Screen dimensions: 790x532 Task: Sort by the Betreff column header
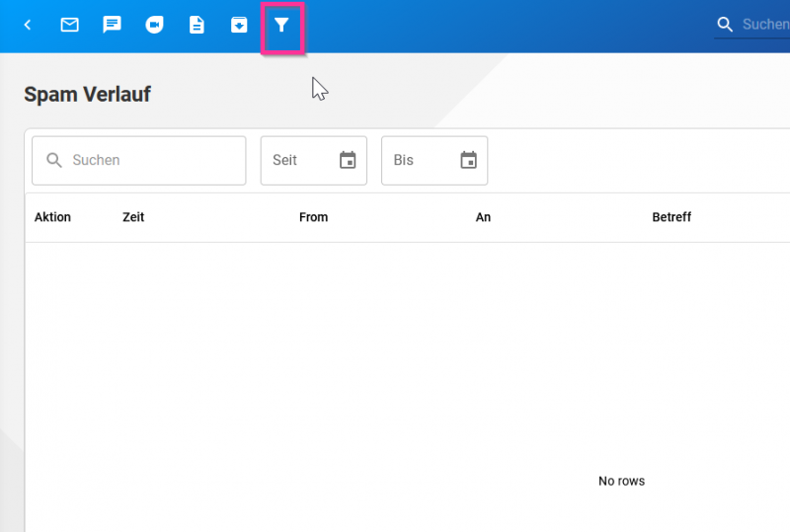(x=671, y=217)
